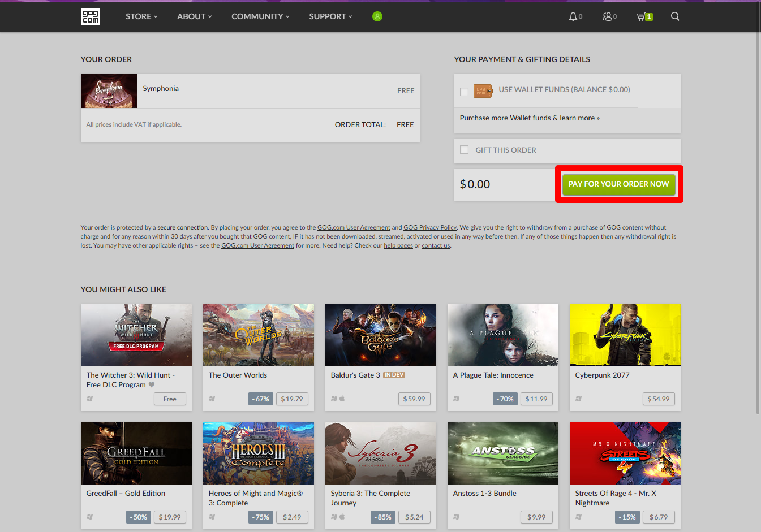Open the first GOG.com User Agreement link
This screenshot has height=532, width=761.
click(x=354, y=227)
